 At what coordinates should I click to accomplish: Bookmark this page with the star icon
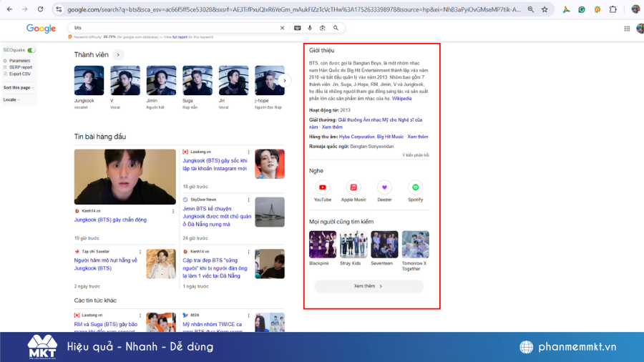[x=545, y=9]
